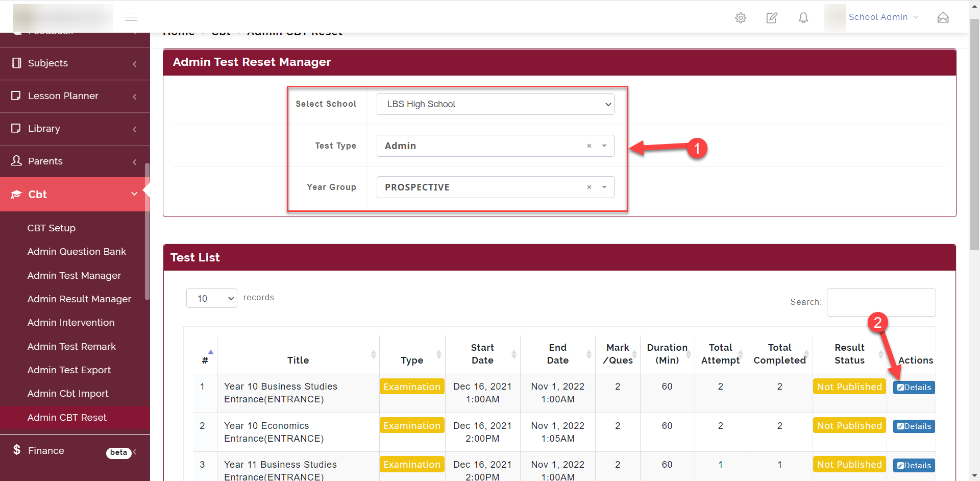Open Admin Test Manager

(74, 276)
